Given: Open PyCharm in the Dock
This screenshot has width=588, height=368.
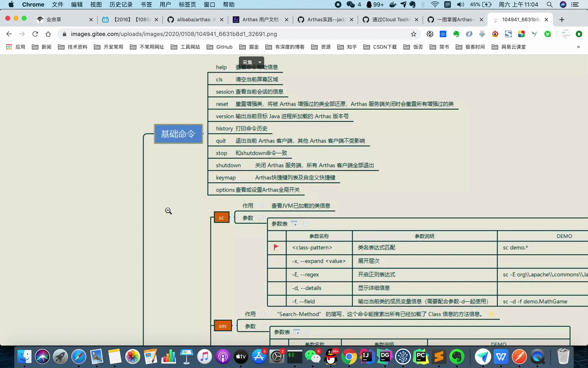Looking at the screenshot, I should 421,357.
